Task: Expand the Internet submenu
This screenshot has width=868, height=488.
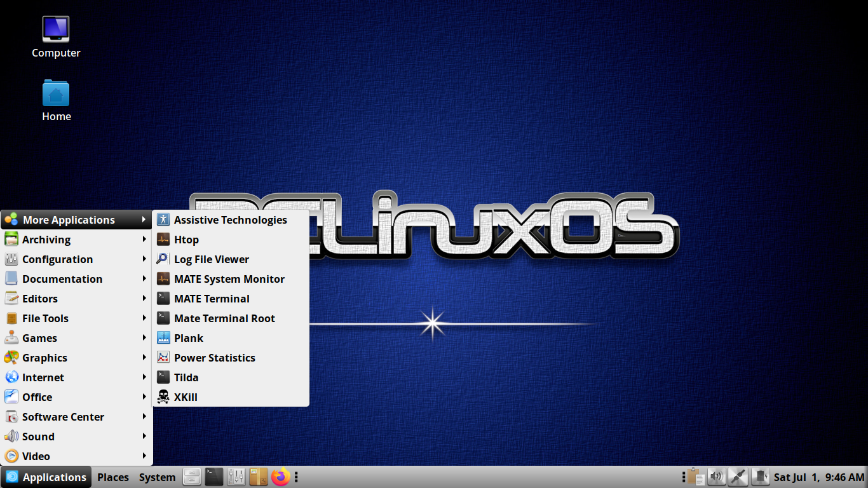Action: tap(76, 377)
